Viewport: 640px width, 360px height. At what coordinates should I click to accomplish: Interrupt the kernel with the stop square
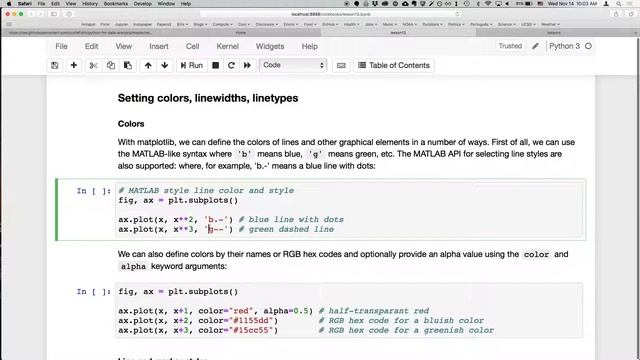216,65
